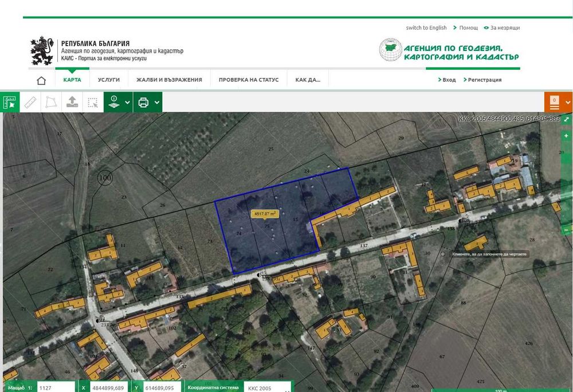The image size is (573, 392).
Task: Click the upload file tool icon
Action: (x=72, y=102)
